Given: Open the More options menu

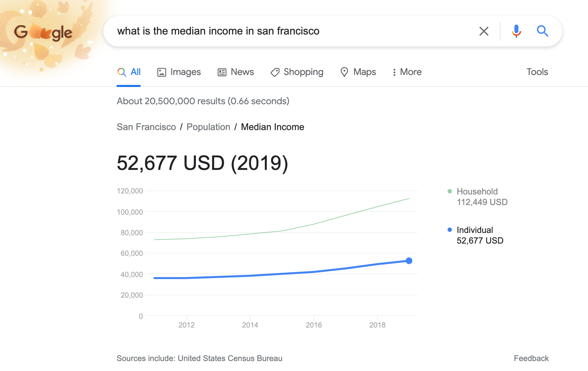Looking at the screenshot, I should tap(407, 72).
